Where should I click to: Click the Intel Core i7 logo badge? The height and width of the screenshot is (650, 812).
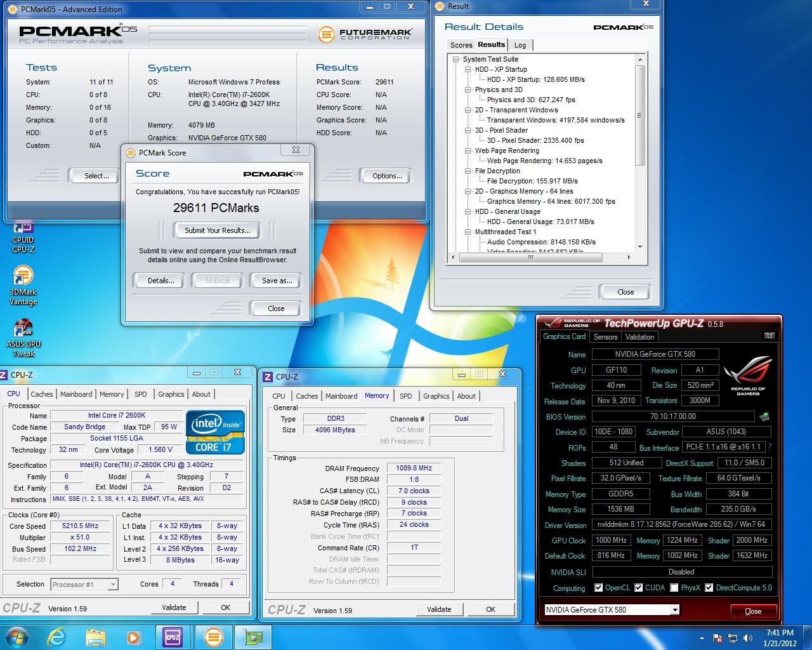tap(215, 432)
